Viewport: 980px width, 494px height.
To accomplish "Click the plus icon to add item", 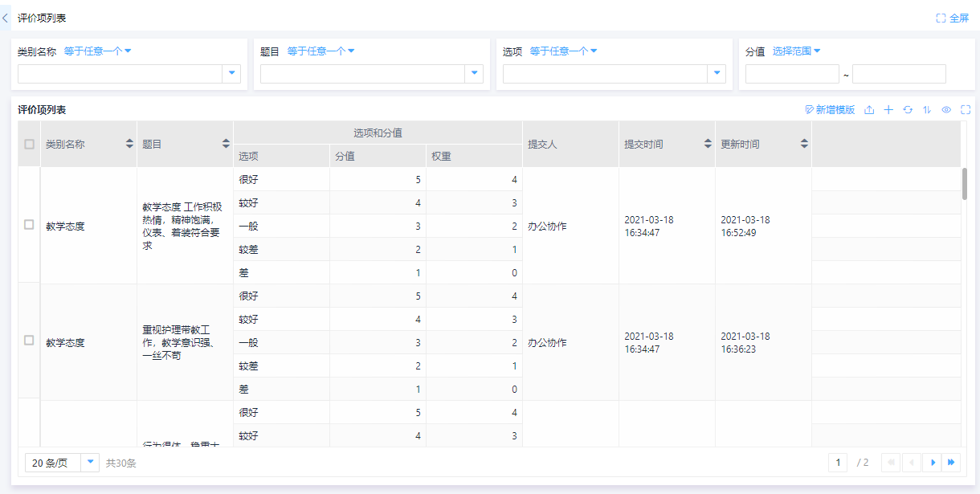I will point(888,110).
